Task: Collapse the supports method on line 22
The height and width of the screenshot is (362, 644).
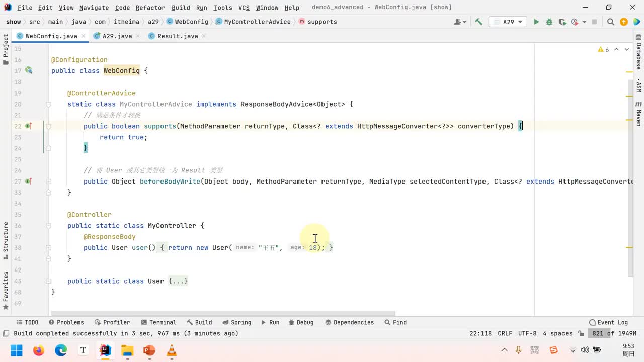Action: (x=48, y=126)
